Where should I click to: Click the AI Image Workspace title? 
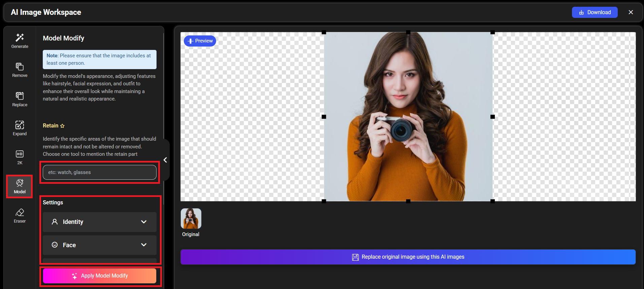point(46,12)
